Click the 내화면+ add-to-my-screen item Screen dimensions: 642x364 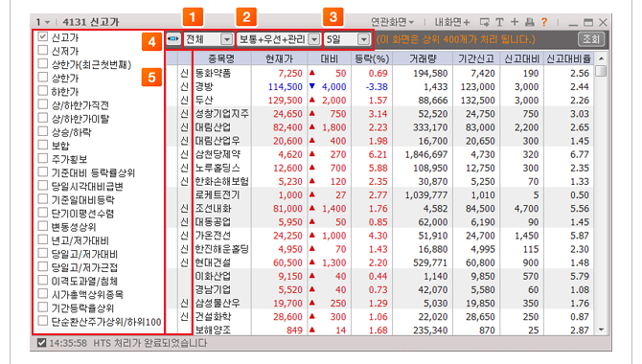tap(452, 22)
